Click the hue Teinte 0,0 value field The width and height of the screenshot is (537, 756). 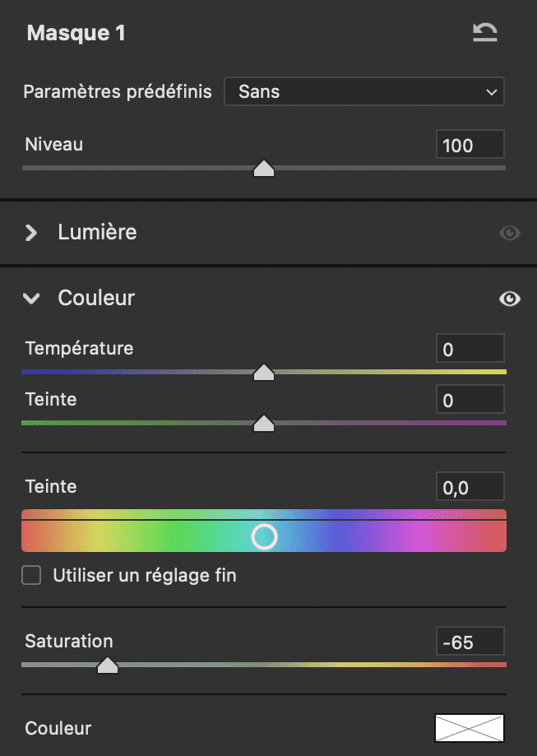(470, 488)
